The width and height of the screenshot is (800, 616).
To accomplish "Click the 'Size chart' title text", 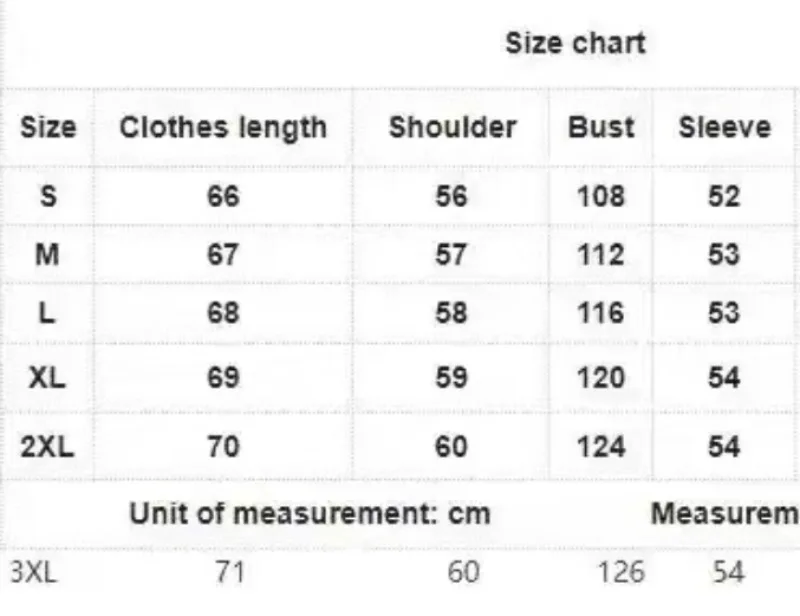I will click(575, 43).
